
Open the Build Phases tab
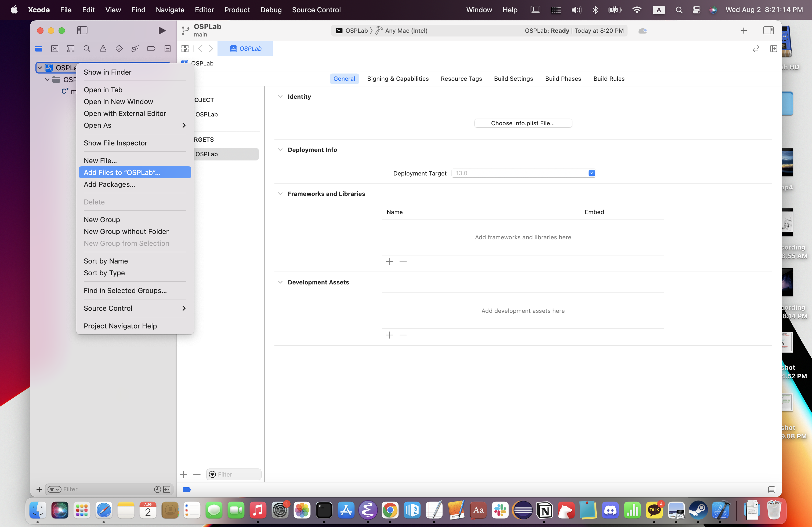coord(563,79)
